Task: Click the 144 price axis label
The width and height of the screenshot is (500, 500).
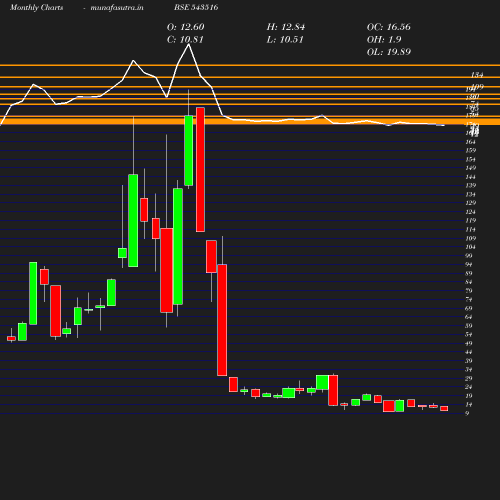Action: (x=470, y=177)
